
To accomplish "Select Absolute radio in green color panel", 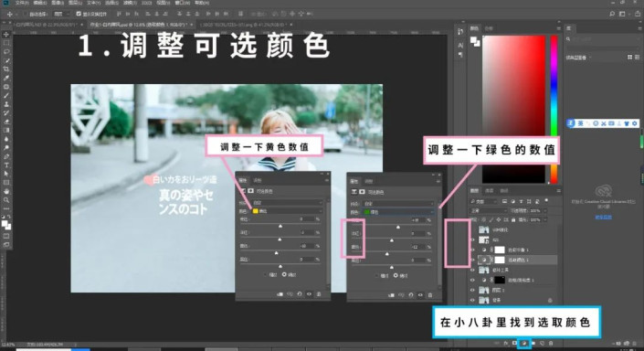I will pyautogui.click(x=396, y=275).
